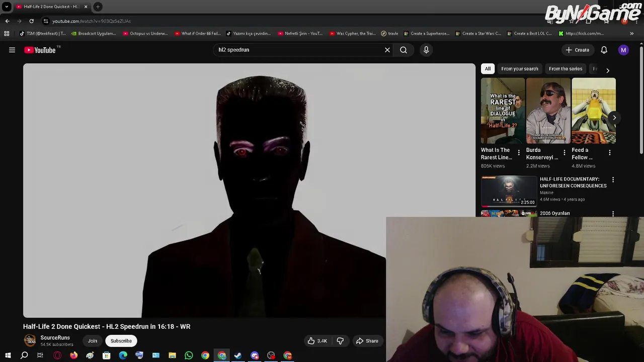Viewport: 644px width, 362px height.
Task: Open the travle bookmark
Action: click(390, 34)
